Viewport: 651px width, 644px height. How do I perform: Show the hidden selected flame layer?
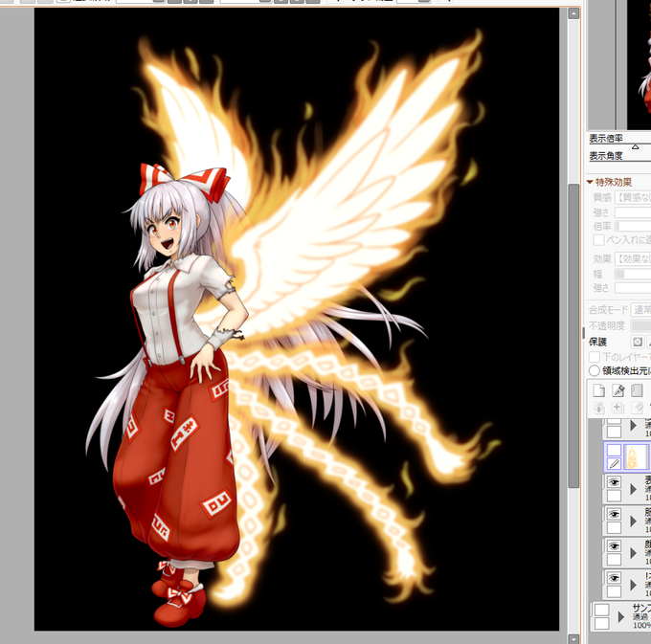(614, 450)
